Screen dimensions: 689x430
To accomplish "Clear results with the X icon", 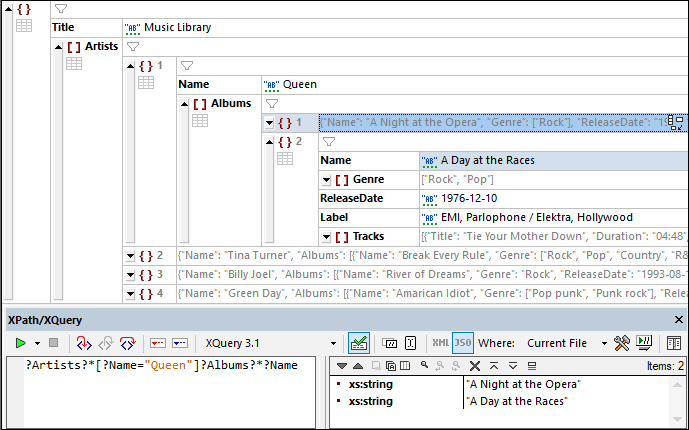I will click(x=476, y=367).
